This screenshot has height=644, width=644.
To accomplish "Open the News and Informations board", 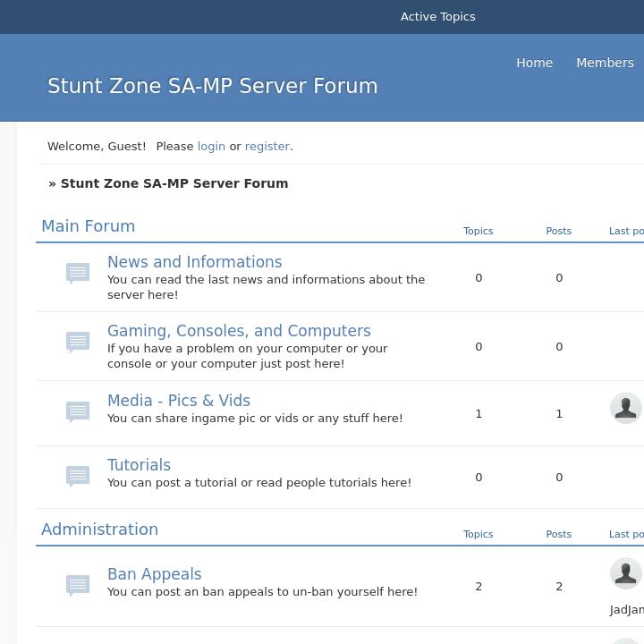I will (194, 262).
